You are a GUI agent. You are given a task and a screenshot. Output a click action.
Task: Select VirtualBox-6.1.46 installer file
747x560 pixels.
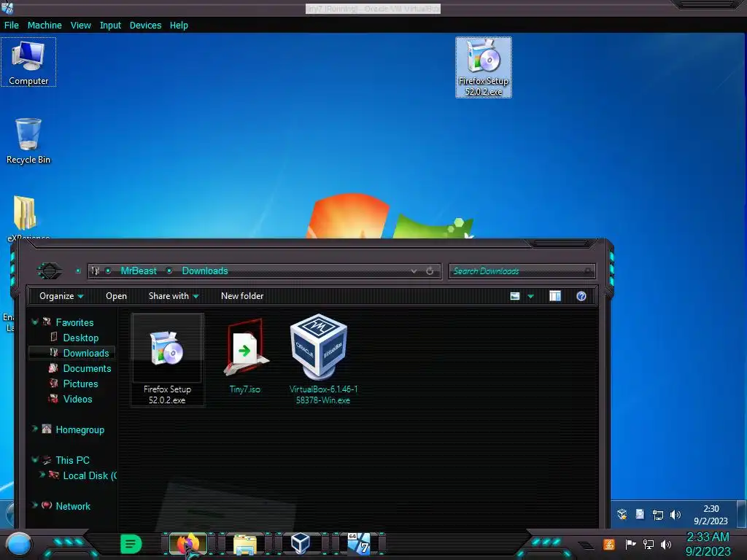(x=323, y=359)
